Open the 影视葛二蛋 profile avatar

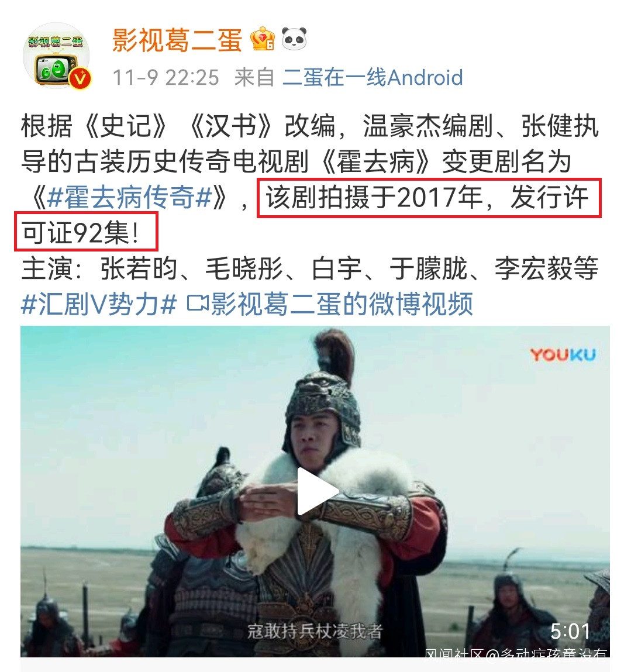tap(56, 56)
